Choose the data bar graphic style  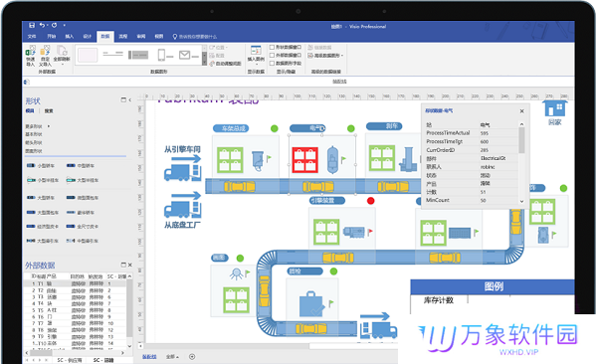(x=138, y=55)
